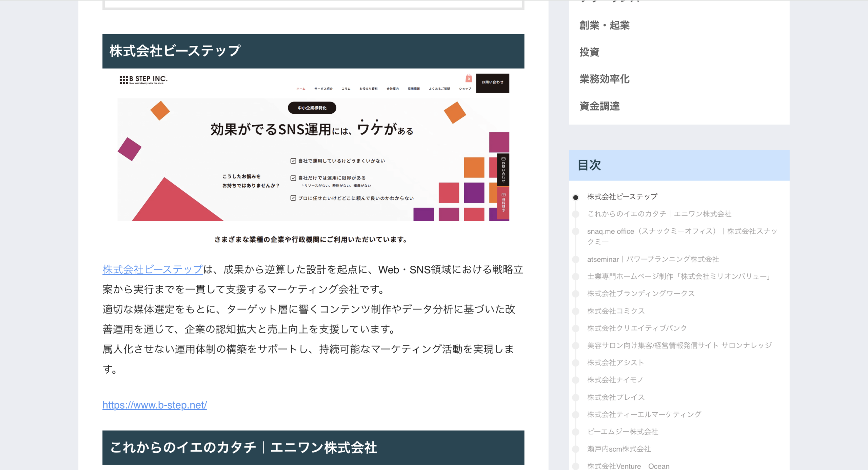Click the 株式会社ビーステップ section heading

tap(313, 51)
